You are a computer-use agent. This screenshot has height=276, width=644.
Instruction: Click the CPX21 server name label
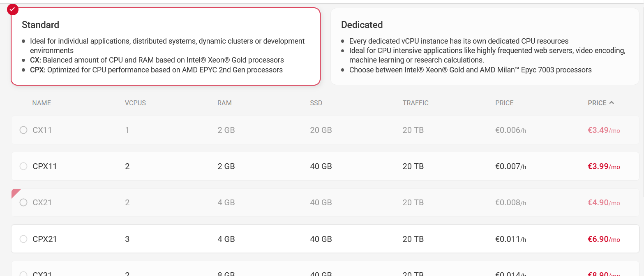[45, 239]
